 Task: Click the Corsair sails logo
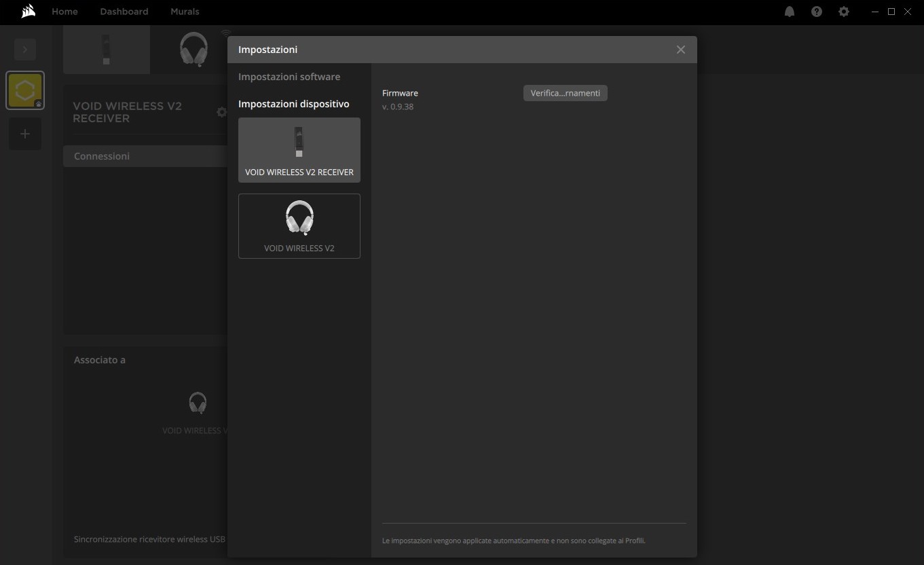click(28, 12)
